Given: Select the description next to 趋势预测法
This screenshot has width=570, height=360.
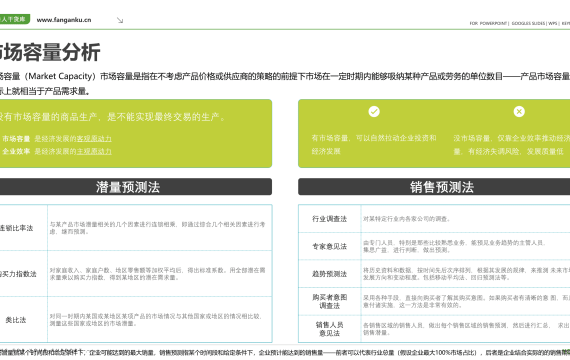Looking at the screenshot, I should (466, 274).
